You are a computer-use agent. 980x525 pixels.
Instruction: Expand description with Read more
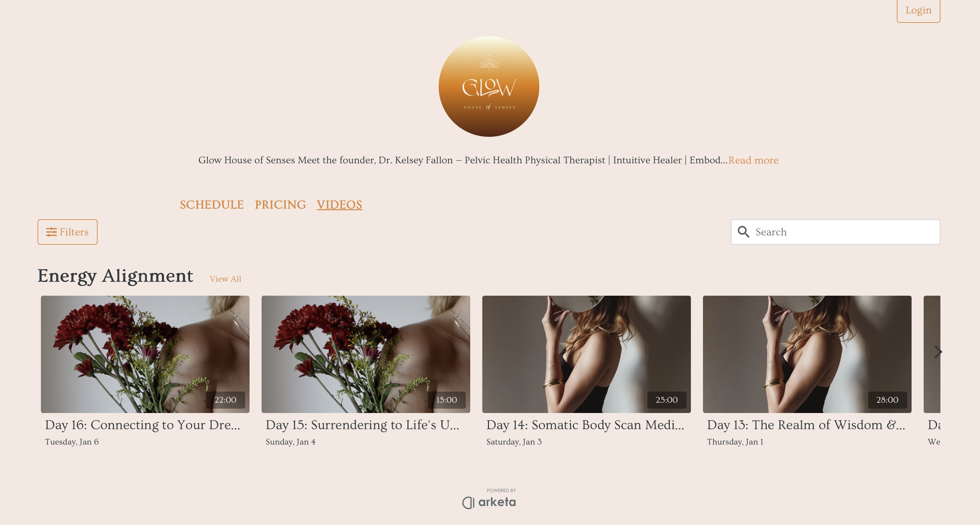click(753, 160)
